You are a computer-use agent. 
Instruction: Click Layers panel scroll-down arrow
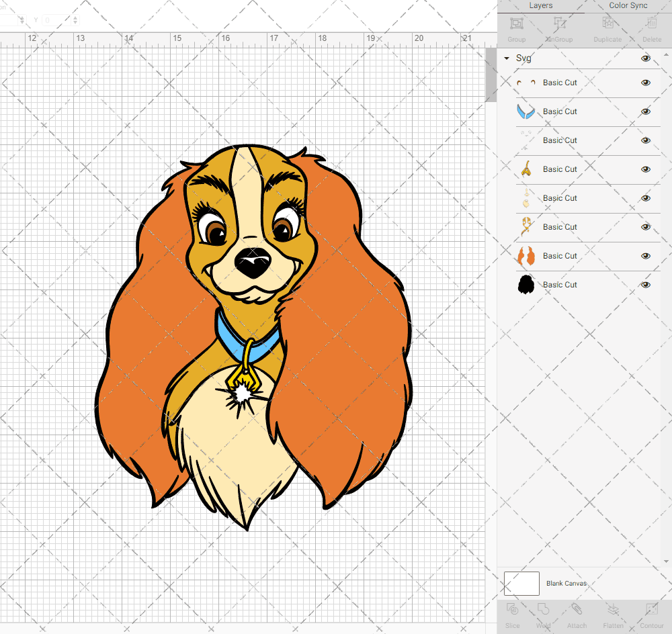pyautogui.click(x=665, y=561)
